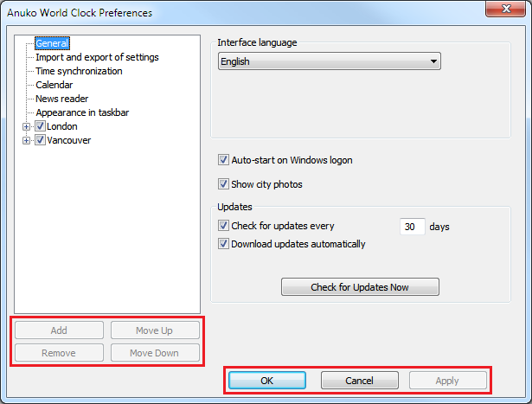Select Time synchronization settings

pos(79,71)
